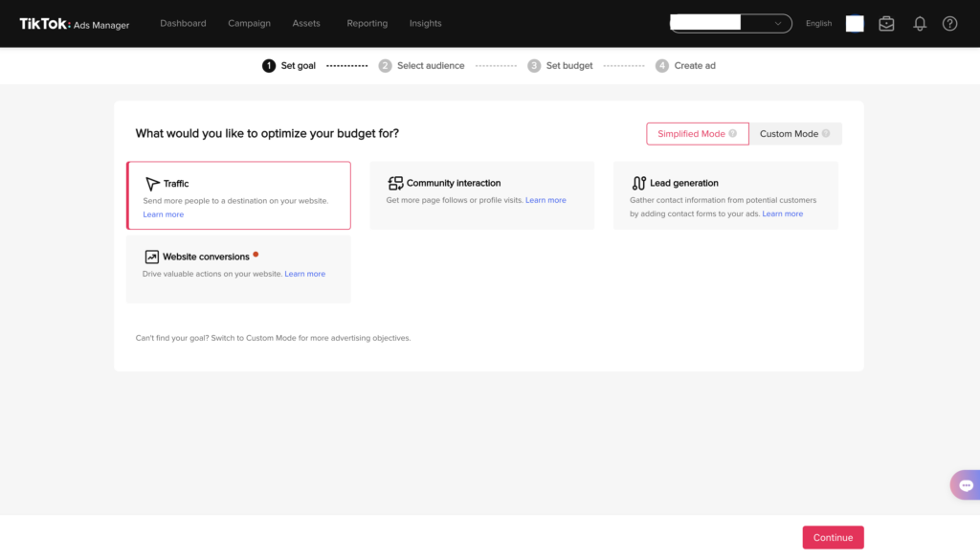The height and width of the screenshot is (560, 980).
Task: Open the white profile avatar menu
Action: [x=855, y=23]
